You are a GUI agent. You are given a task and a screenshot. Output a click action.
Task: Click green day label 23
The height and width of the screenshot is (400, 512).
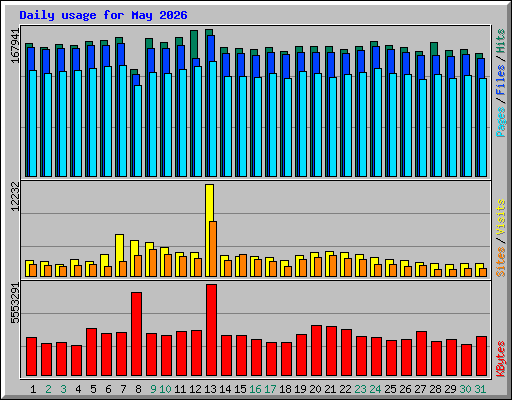360,389
